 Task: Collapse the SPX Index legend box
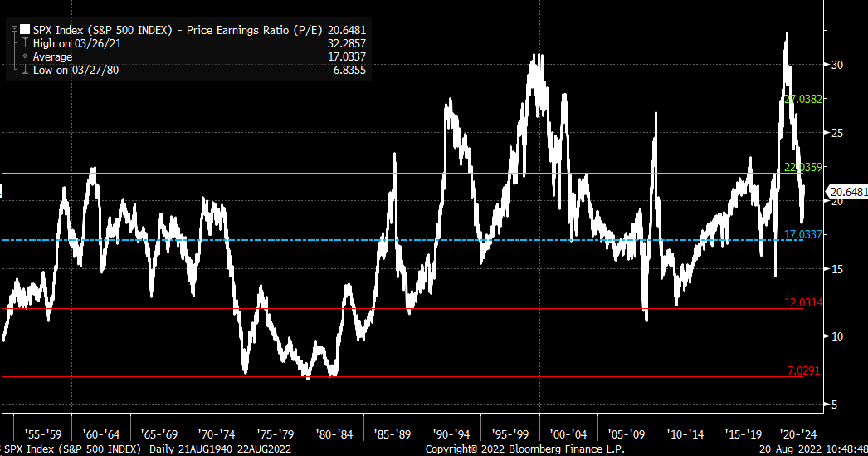click(15, 30)
